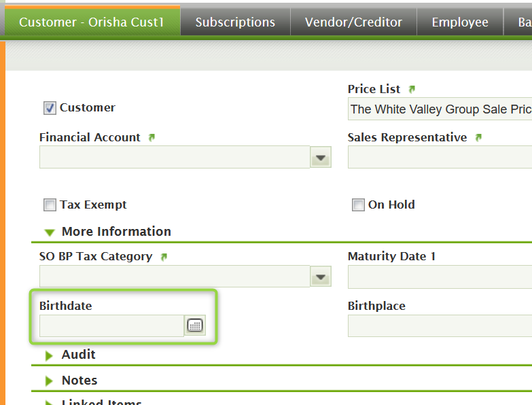Enable the Tax Exempt checkbox
Screen dimensions: 532x405
click(50, 205)
